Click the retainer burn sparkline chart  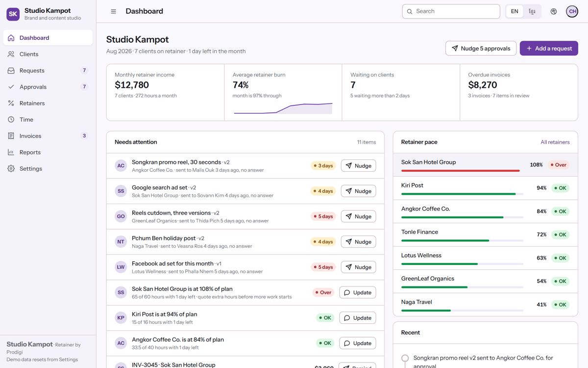click(x=283, y=108)
